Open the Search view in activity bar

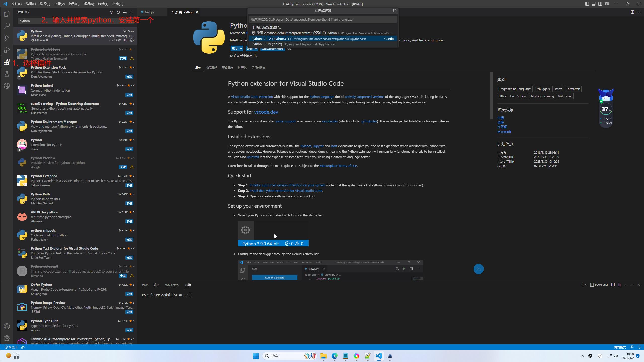(7, 26)
